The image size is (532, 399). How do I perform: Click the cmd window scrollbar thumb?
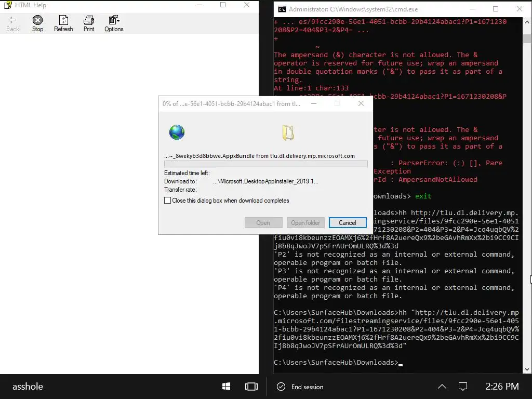[527, 38]
